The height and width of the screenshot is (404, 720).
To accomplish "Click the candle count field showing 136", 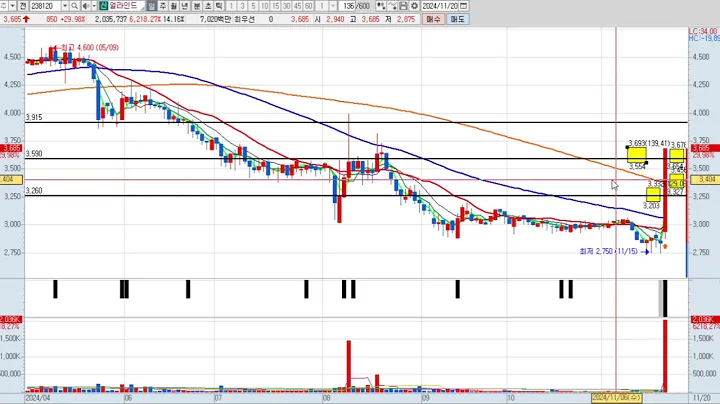I will click(x=349, y=6).
